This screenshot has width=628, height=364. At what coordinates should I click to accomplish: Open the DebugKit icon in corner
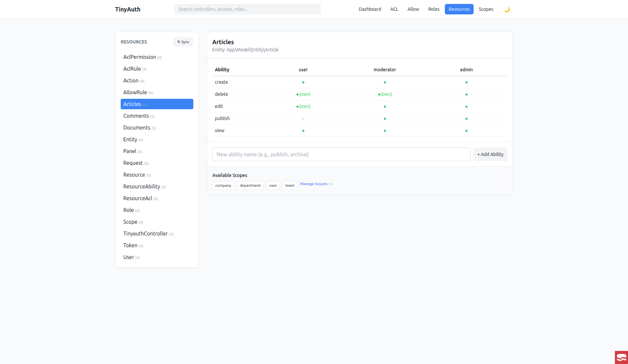tap(621, 357)
